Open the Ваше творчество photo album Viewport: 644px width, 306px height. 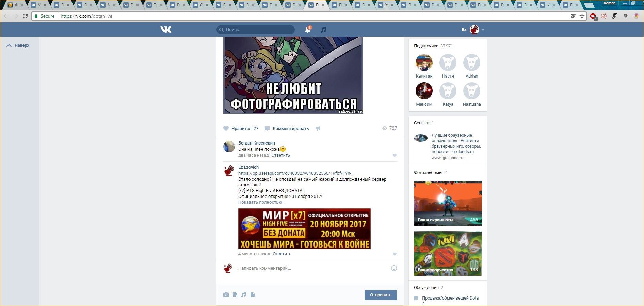click(x=448, y=253)
